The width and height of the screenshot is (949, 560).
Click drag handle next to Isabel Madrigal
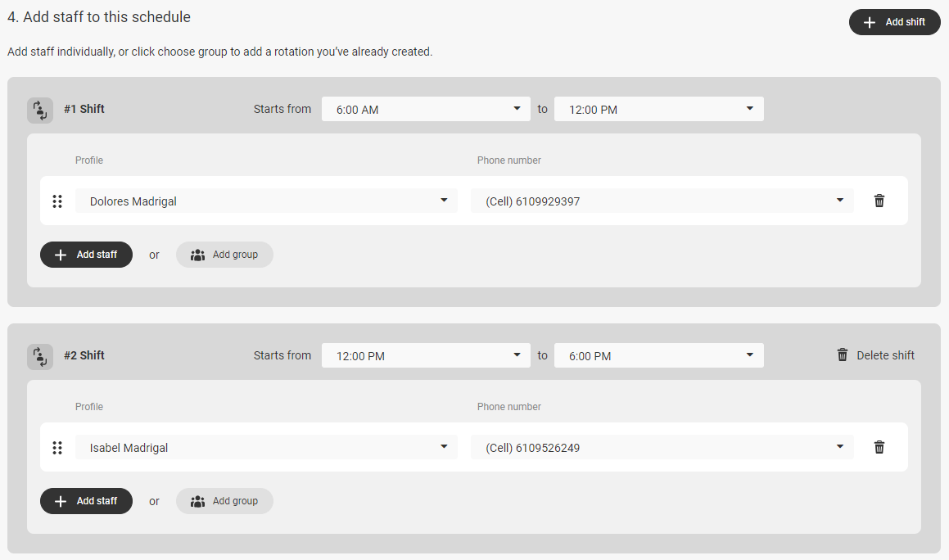(56, 447)
